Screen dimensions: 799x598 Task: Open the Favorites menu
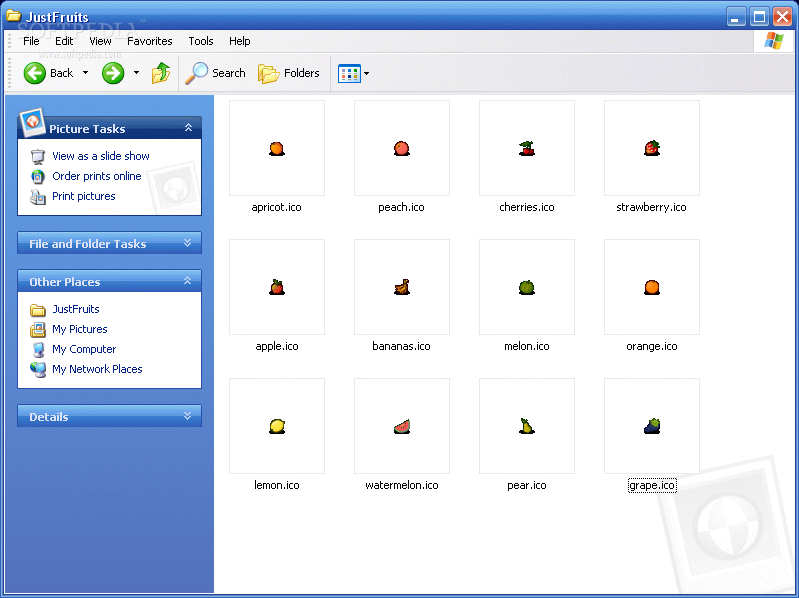click(x=150, y=41)
